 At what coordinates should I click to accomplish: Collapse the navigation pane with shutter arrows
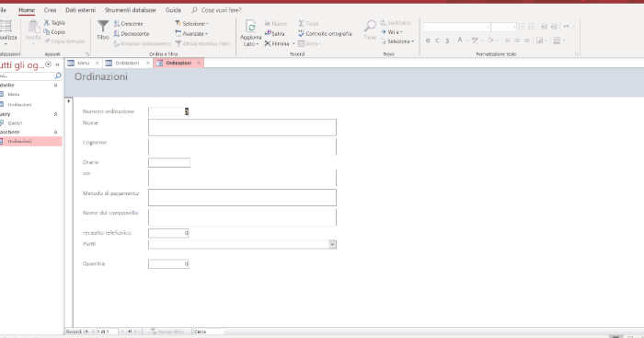[x=57, y=64]
